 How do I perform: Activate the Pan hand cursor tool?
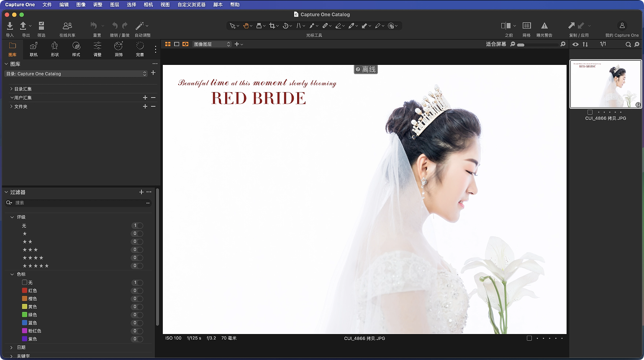pyautogui.click(x=246, y=26)
